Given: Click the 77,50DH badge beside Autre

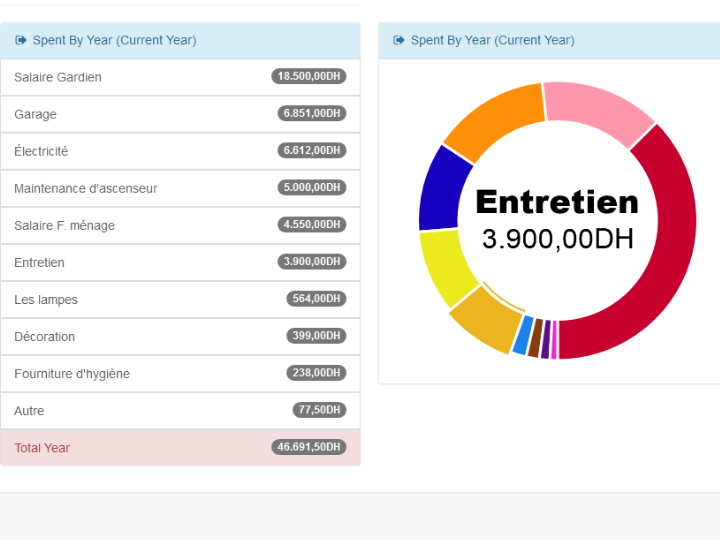Looking at the screenshot, I should (319, 410).
